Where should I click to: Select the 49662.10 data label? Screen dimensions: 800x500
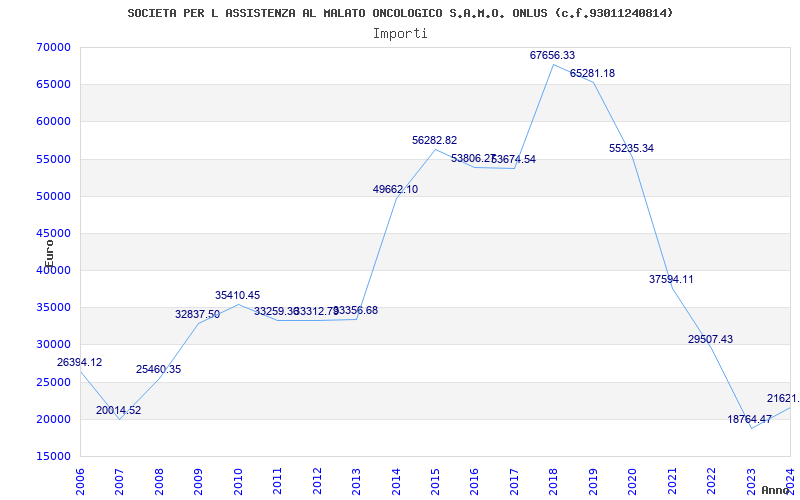tap(395, 189)
